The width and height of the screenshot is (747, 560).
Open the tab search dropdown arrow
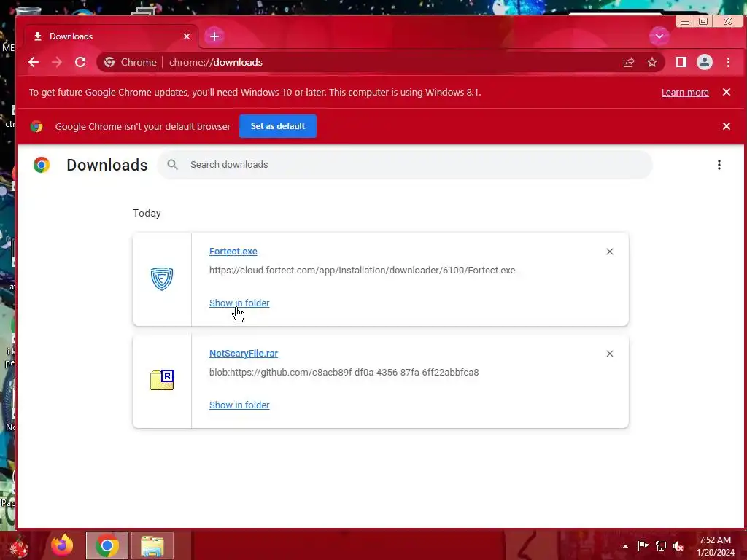659,36
